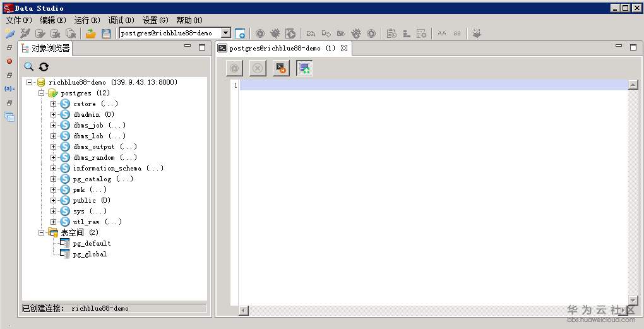Open the 编辑(E) menu
Screen dimensions: 644x329
[x=53, y=20]
